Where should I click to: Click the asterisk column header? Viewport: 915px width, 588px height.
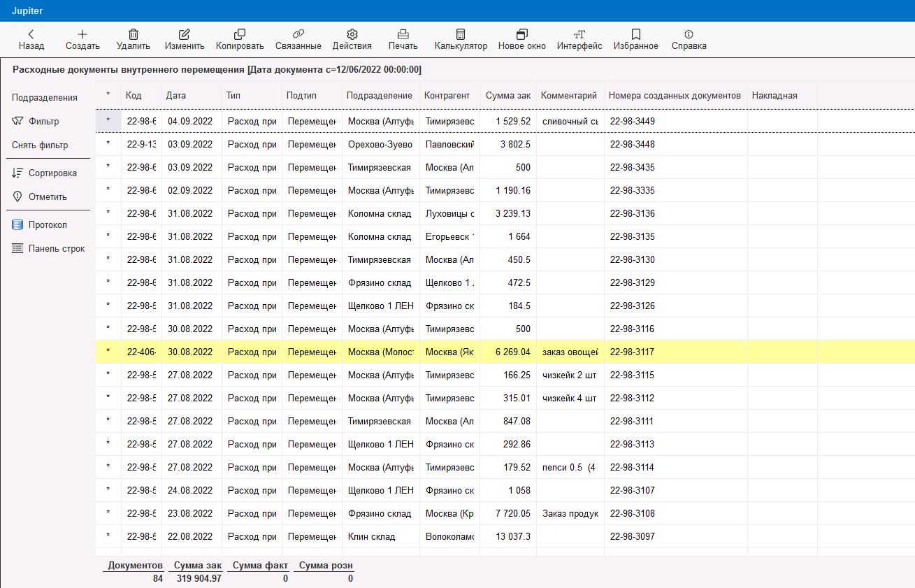[x=108, y=95]
